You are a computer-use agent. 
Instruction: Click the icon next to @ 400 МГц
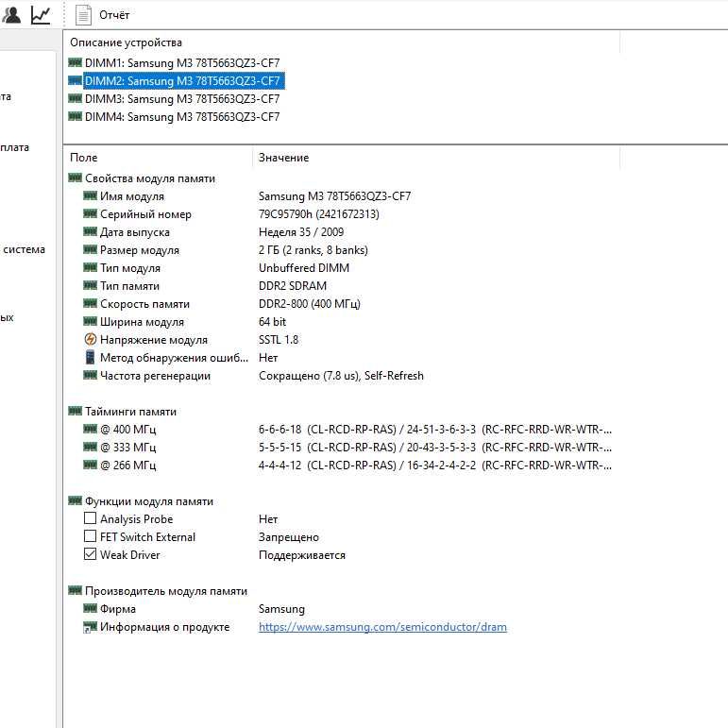tap(90, 429)
